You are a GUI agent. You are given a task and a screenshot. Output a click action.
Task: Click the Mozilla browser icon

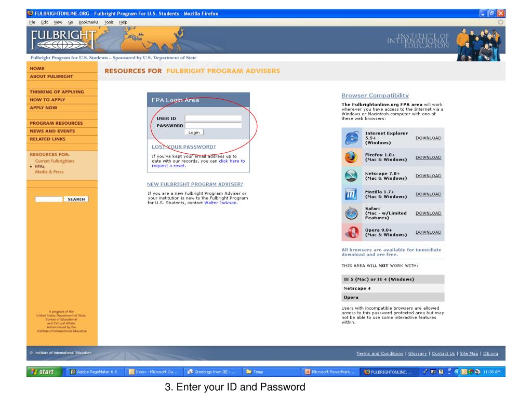click(351, 194)
